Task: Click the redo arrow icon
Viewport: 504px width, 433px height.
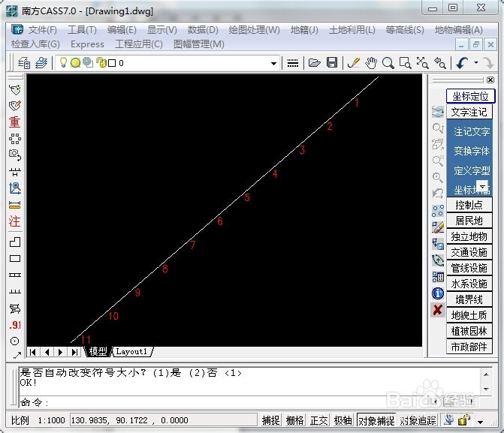Action: (488, 62)
